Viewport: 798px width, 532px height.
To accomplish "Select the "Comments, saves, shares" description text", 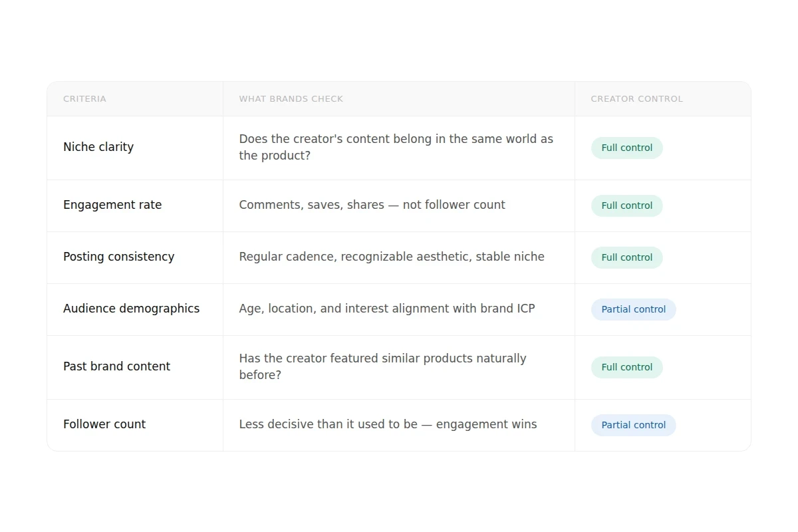I will (372, 205).
